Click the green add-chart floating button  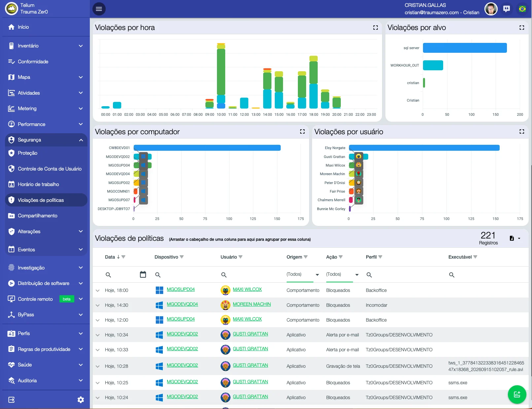coord(517,394)
